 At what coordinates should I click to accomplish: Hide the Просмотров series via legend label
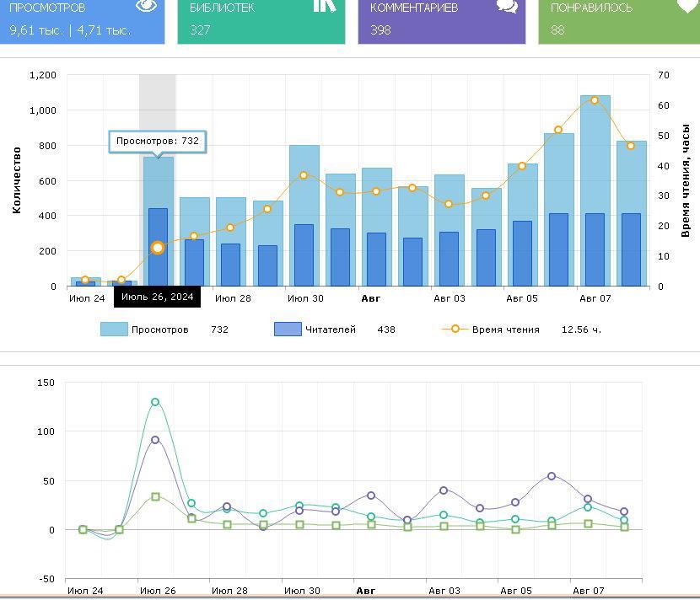point(159,329)
